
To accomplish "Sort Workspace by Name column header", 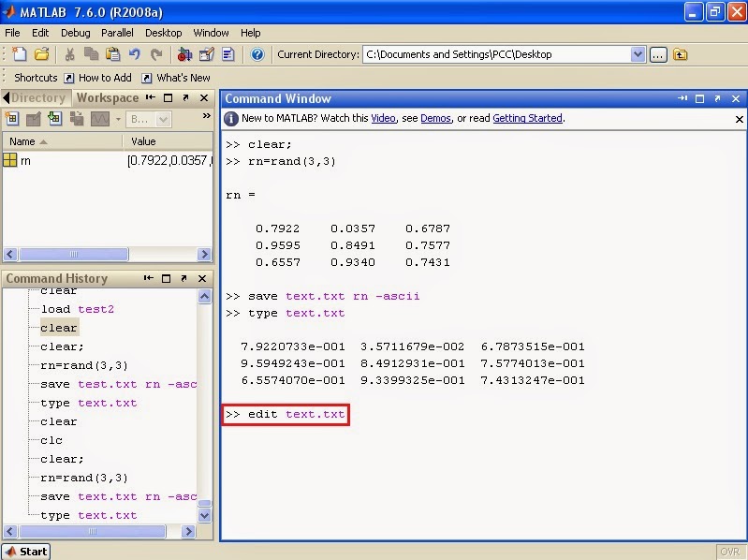I will pos(63,141).
